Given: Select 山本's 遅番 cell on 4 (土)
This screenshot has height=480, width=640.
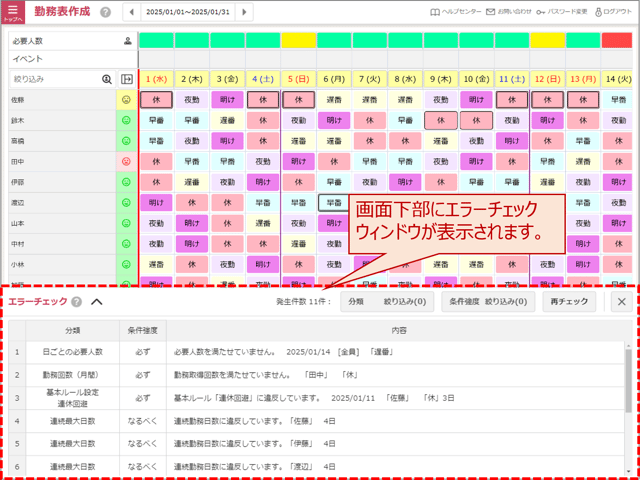Looking at the screenshot, I should click(x=263, y=223).
